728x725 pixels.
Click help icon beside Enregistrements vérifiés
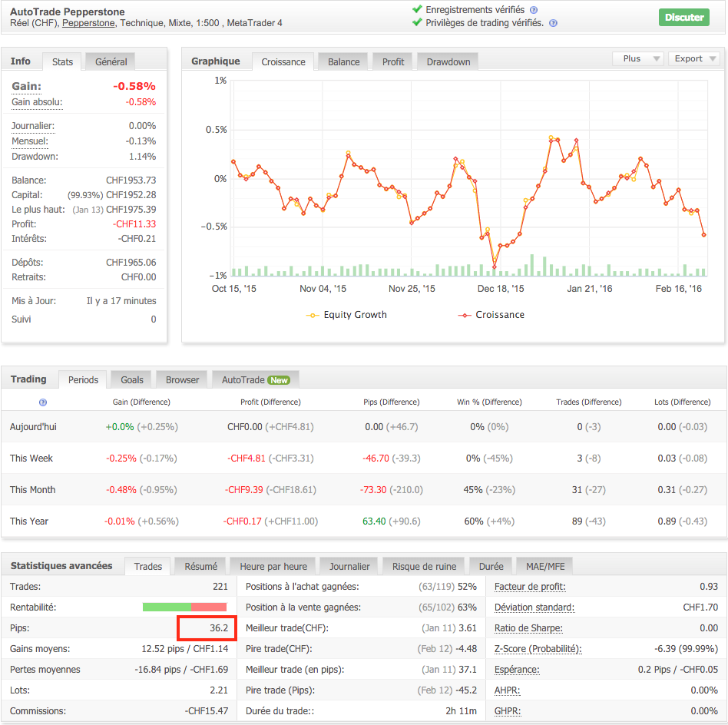pyautogui.click(x=534, y=10)
